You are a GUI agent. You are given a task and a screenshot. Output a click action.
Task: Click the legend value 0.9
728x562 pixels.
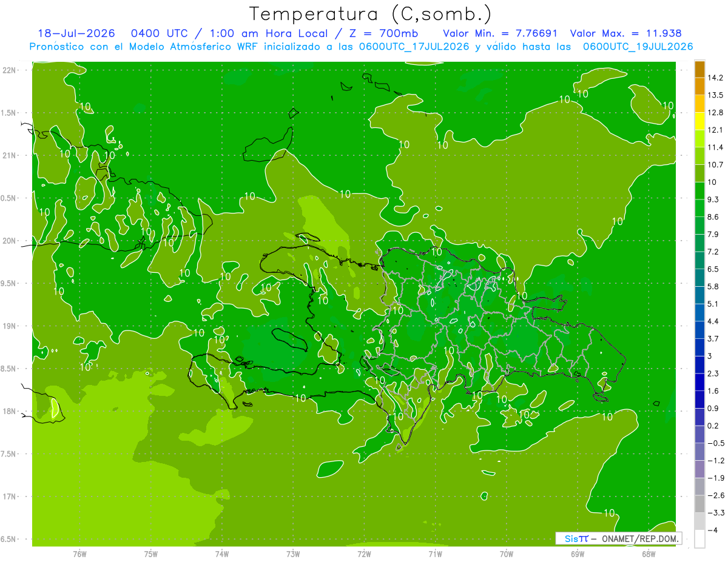pos(713,409)
